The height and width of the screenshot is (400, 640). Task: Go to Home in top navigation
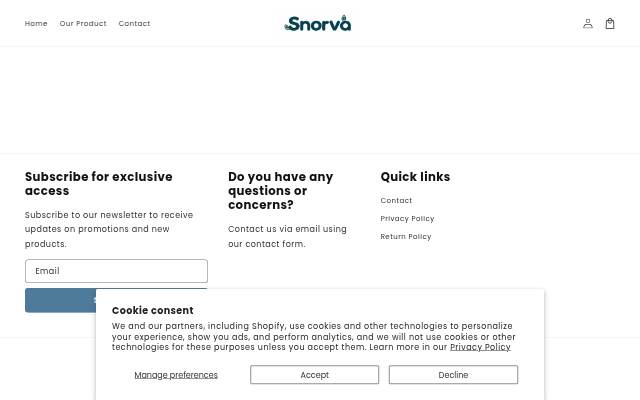[36, 24]
